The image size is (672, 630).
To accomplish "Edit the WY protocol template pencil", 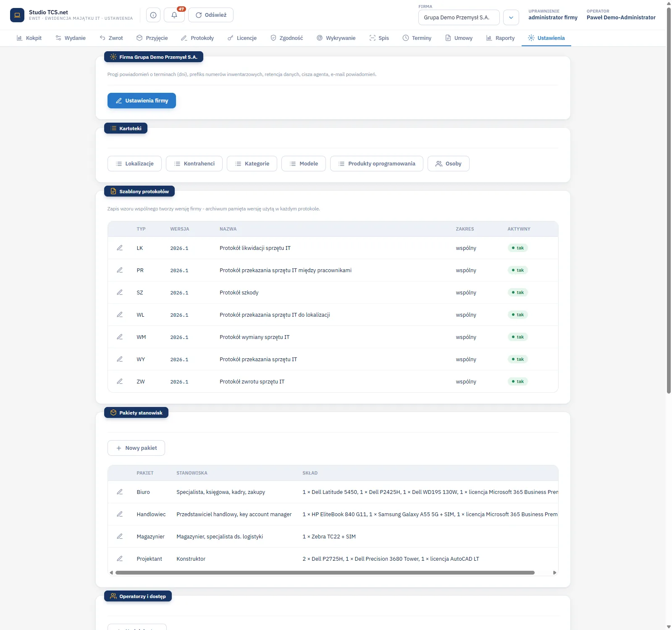I will [x=120, y=359].
